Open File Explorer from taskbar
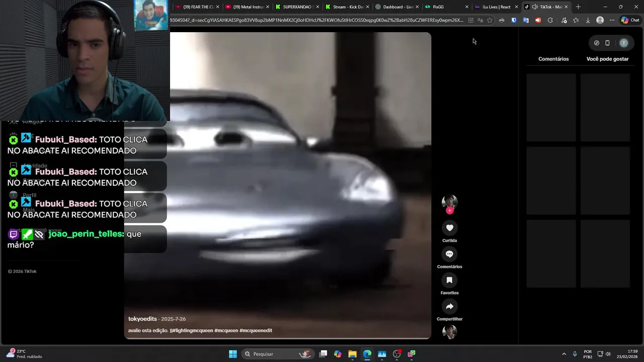This screenshot has width=644, height=362. pos(353,354)
